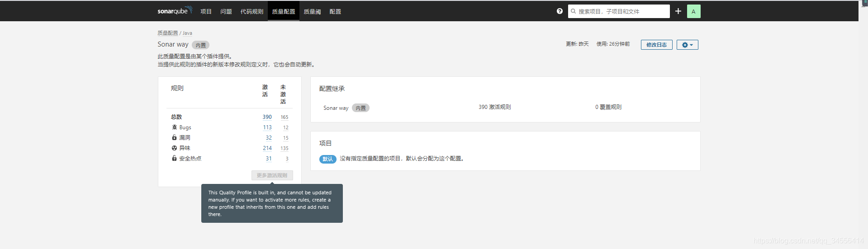This screenshot has height=249, width=868.
Task: Click the 更新: 昨天 text
Action: (x=577, y=44)
